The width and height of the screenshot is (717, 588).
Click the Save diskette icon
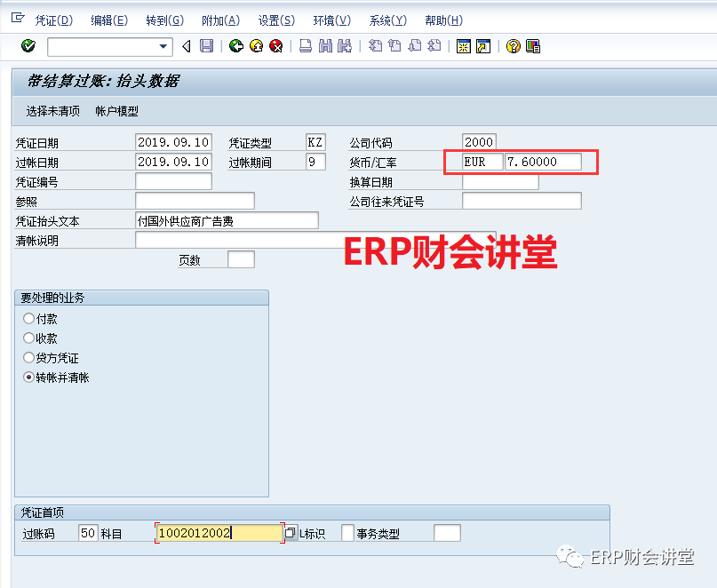pyautogui.click(x=206, y=46)
